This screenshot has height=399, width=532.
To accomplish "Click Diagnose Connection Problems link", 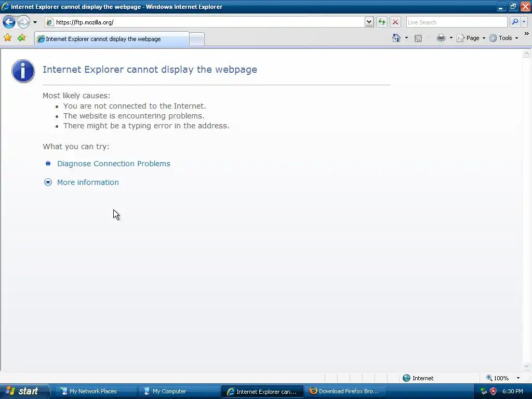I will (114, 164).
